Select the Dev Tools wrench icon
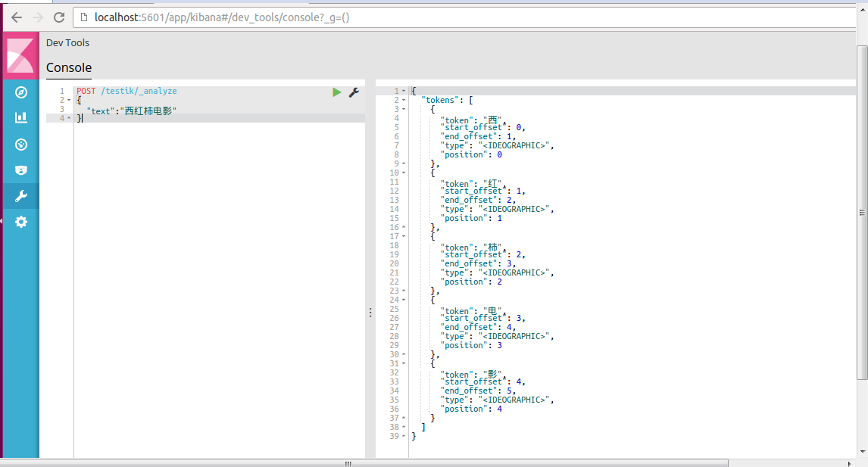Screen dimensions: 868x467 (20, 195)
